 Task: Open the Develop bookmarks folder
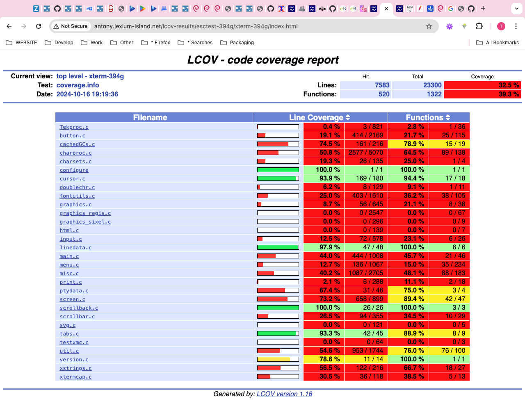[x=59, y=43]
